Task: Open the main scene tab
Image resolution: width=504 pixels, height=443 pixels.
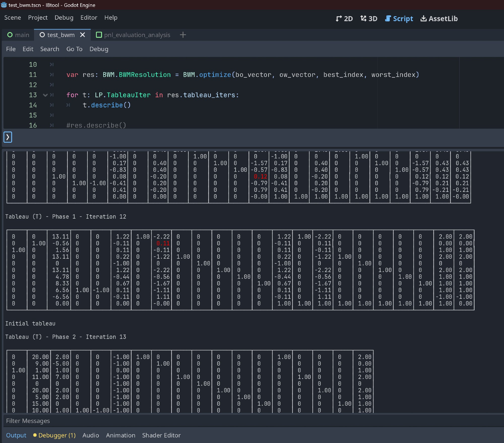Action: [18, 35]
